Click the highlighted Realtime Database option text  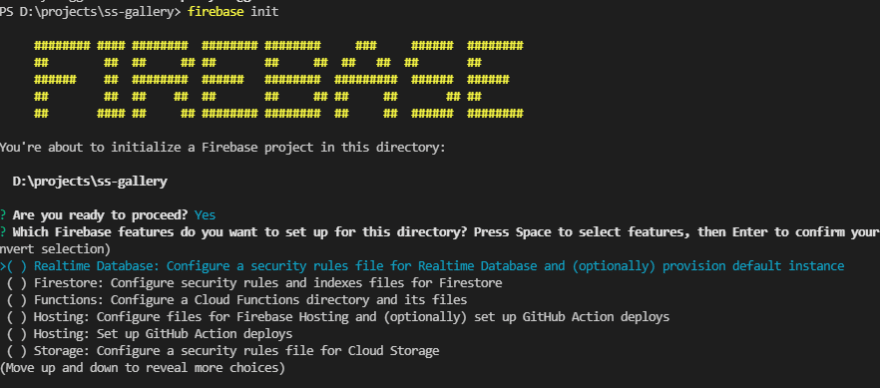click(x=439, y=266)
